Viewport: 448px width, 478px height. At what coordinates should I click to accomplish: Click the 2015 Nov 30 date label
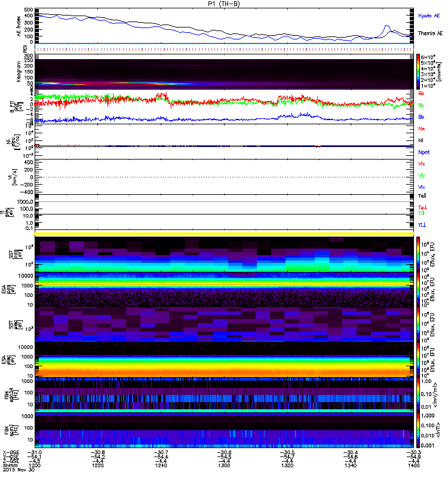(17, 473)
